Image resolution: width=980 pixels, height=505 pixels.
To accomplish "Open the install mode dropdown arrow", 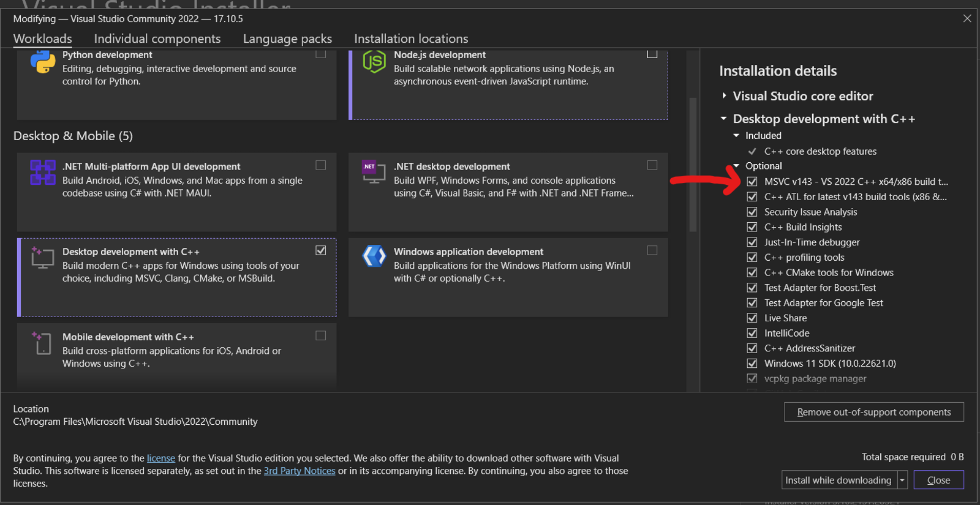I will point(902,480).
